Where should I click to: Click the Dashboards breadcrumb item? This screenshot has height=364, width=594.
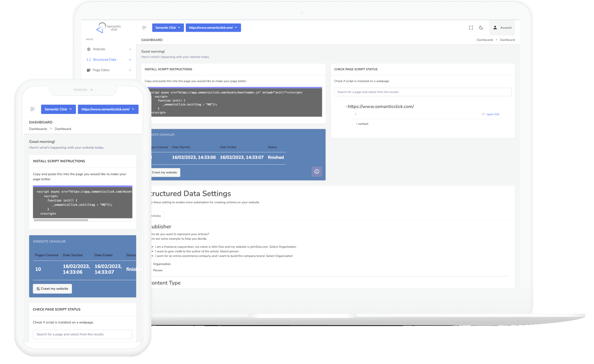coord(485,40)
